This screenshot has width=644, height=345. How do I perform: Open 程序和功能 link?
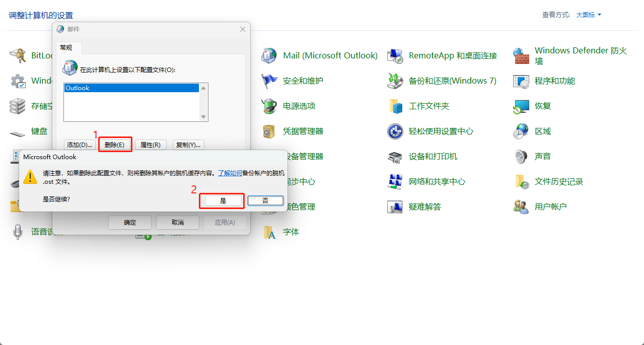coord(554,81)
